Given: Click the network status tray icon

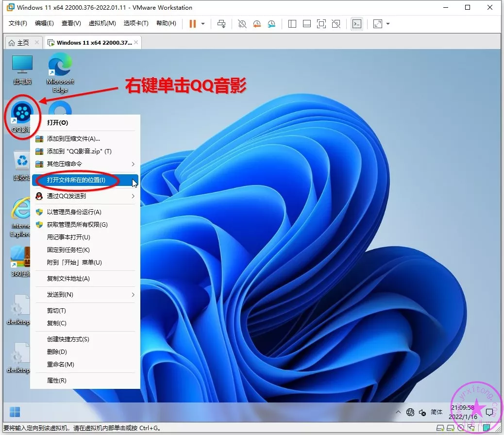Looking at the screenshot, I should (x=410, y=412).
